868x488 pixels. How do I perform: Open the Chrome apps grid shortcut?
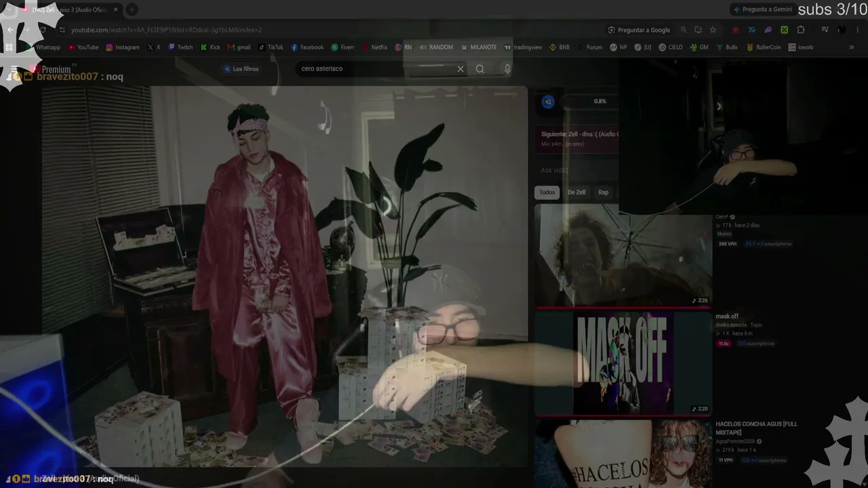click(9, 47)
